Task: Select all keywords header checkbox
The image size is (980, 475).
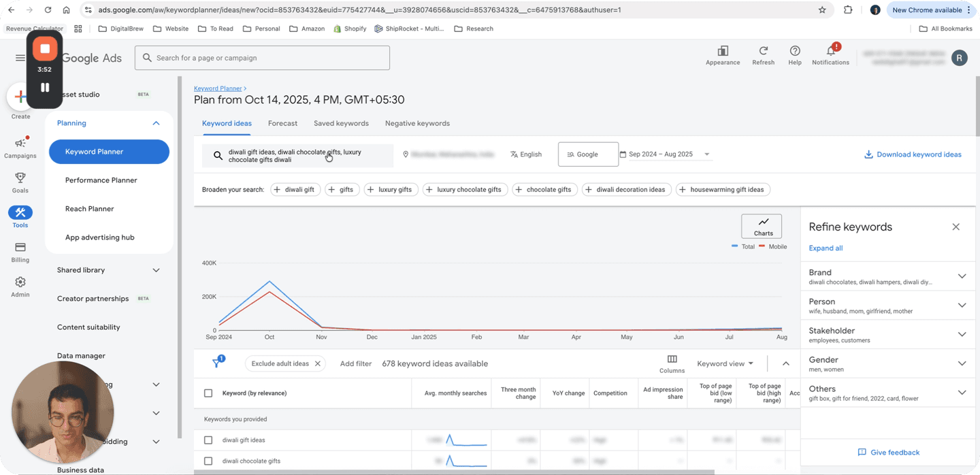Action: [208, 393]
